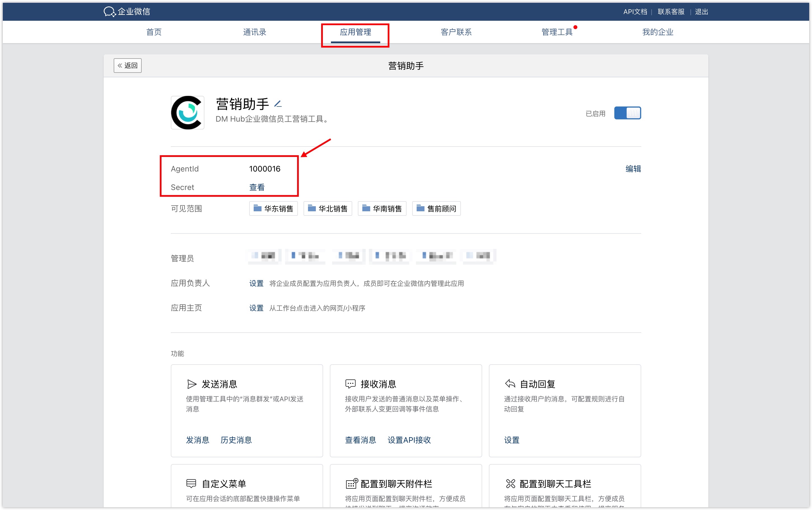Click the 华南销售 folder tag
Image resolution: width=812 pixels, height=510 pixels.
(382, 208)
